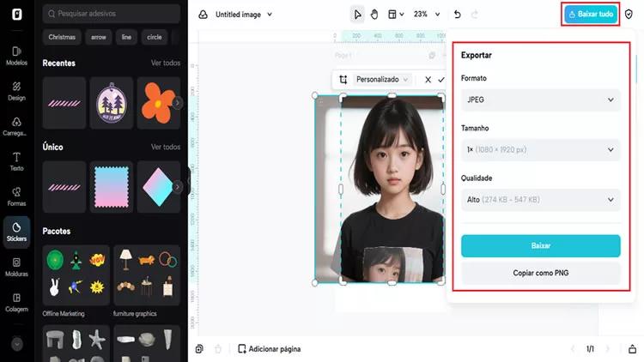644x362 pixels.
Task: Confirm the crop with the checkmark
Action: pos(441,79)
